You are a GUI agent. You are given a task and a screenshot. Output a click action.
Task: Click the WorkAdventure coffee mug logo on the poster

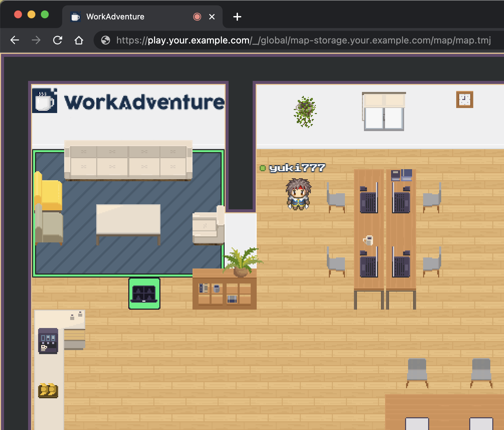[44, 101]
